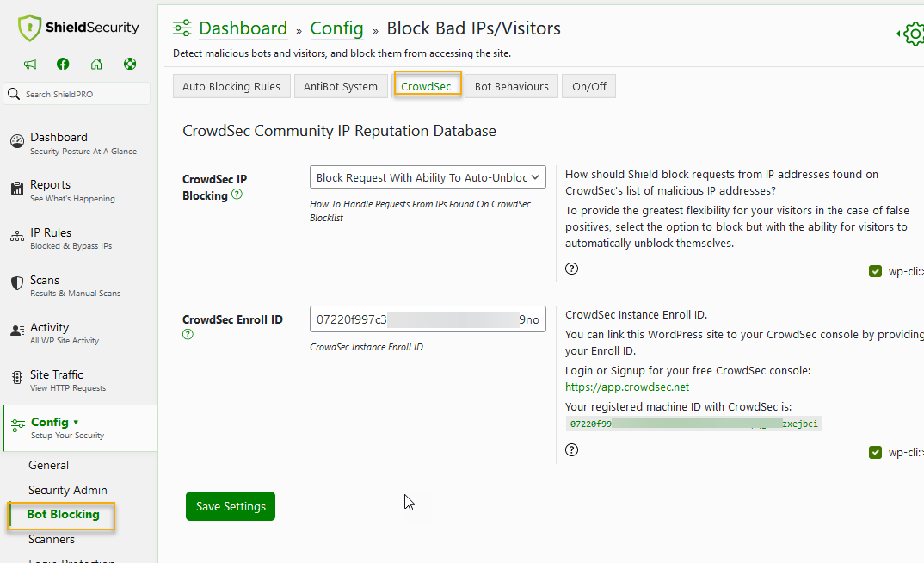The width and height of the screenshot is (924, 563).
Task: Toggle the wp-cli checkbox for CrowdSec IP Blocking
Action: [875, 270]
